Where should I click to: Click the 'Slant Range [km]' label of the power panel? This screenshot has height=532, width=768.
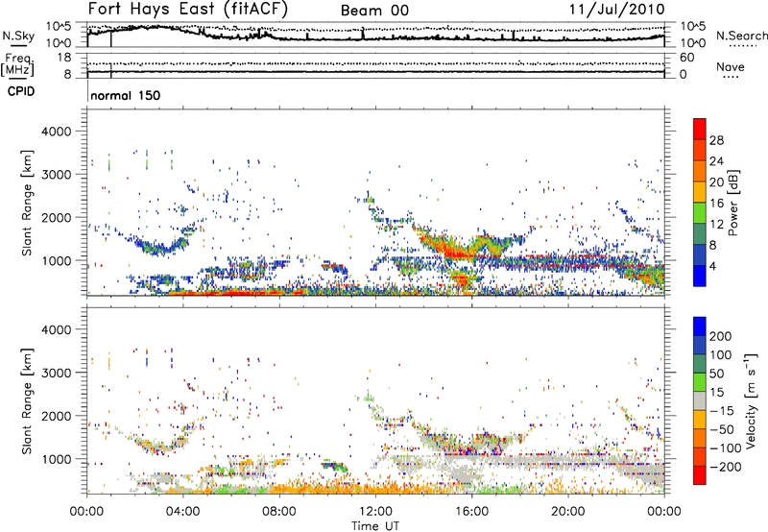click(x=27, y=203)
